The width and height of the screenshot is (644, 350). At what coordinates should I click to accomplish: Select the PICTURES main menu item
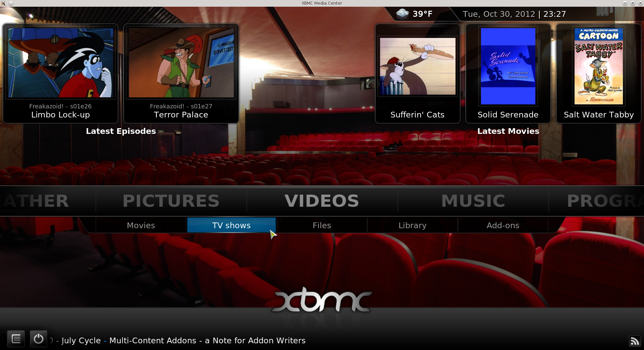point(171,201)
